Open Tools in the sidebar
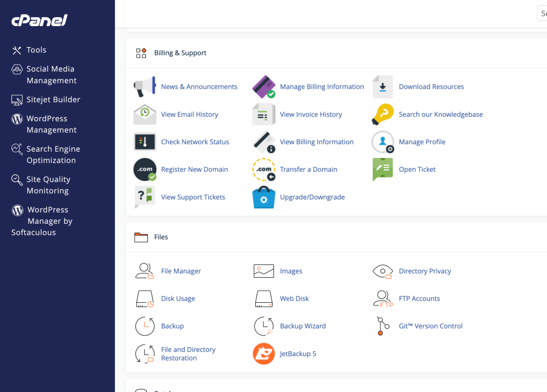The image size is (547, 392). coord(29,50)
